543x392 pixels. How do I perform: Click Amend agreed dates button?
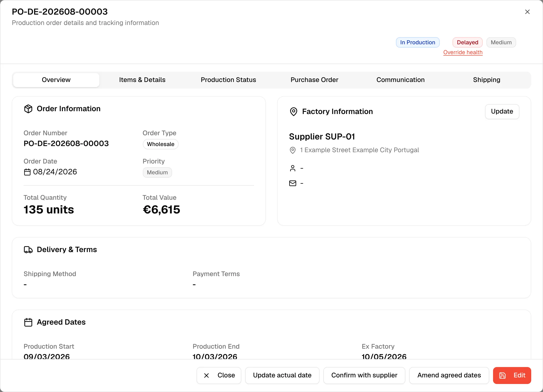(449, 376)
